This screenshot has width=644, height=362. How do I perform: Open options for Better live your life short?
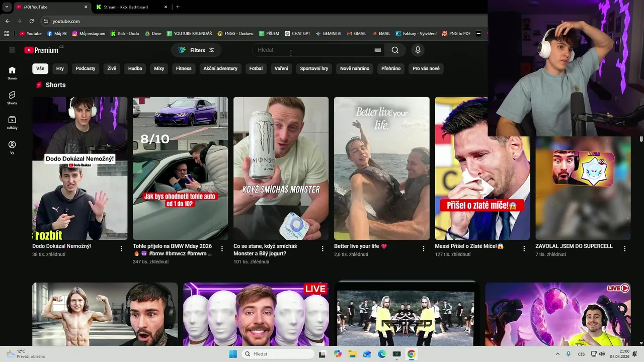pyautogui.click(x=423, y=248)
